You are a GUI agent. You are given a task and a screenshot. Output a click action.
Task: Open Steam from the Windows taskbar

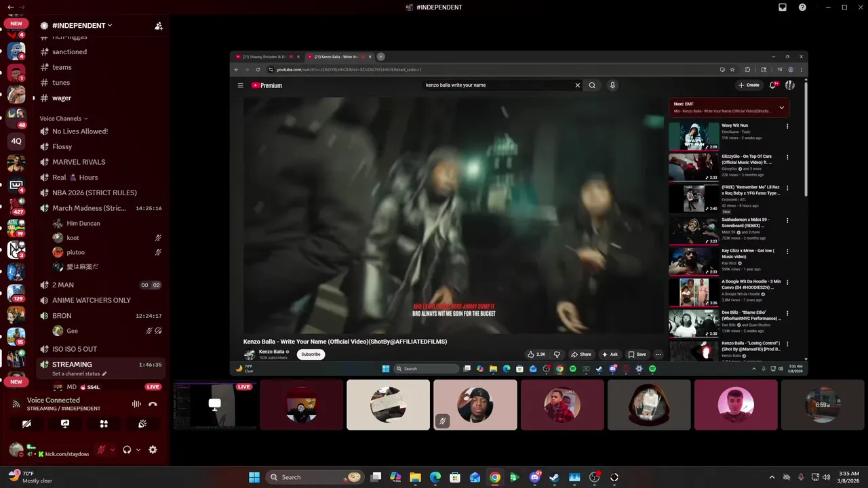click(x=554, y=477)
